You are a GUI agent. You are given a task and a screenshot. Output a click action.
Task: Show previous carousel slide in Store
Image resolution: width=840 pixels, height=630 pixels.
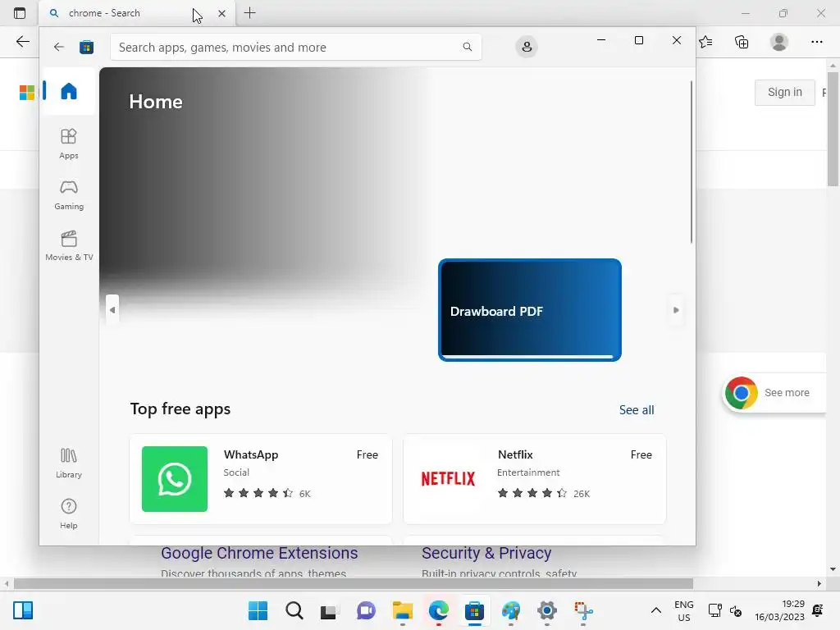coord(112,309)
